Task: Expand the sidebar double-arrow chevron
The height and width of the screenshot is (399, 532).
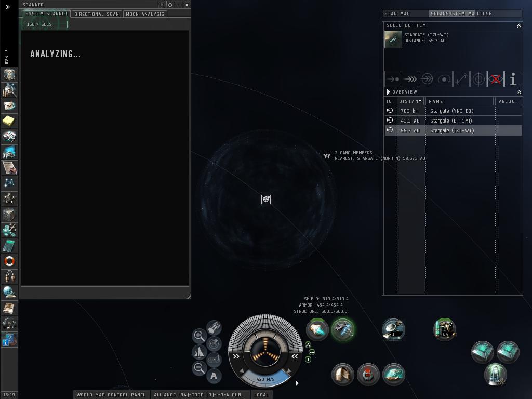Action: [8, 7]
